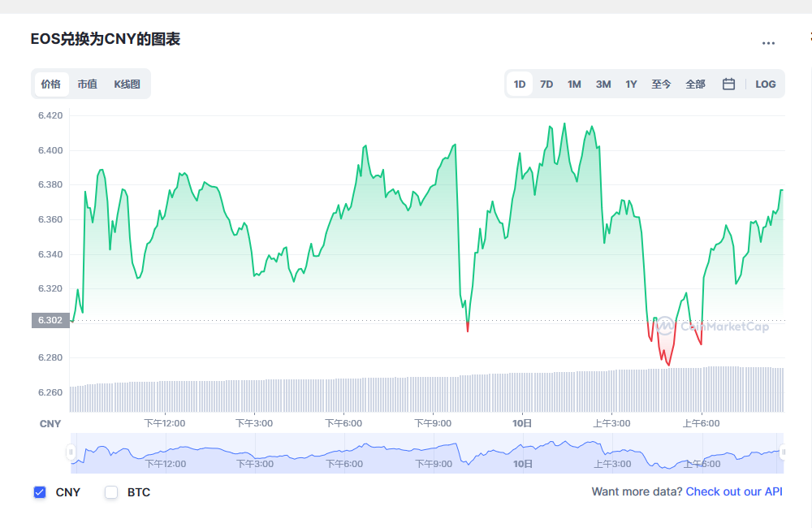
Task: Enable the BTC currency checkbox
Action: coord(111,492)
